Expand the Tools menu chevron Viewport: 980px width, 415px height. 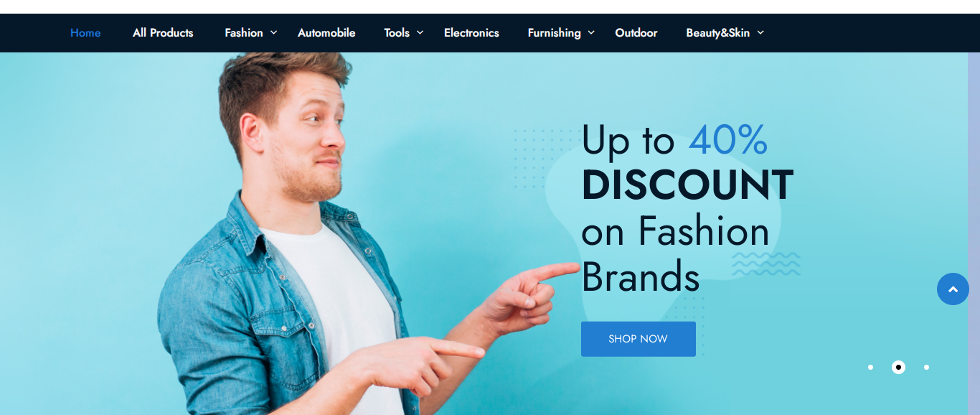pos(420,32)
